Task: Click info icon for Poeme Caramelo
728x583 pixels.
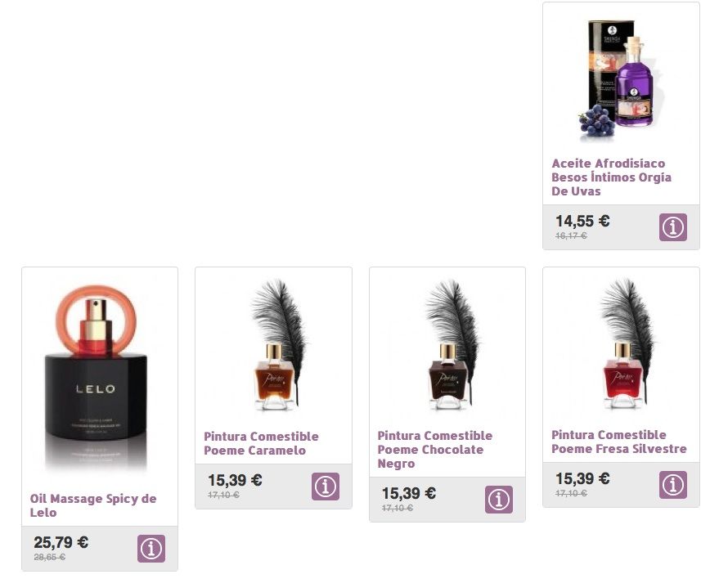Action: coord(325,486)
